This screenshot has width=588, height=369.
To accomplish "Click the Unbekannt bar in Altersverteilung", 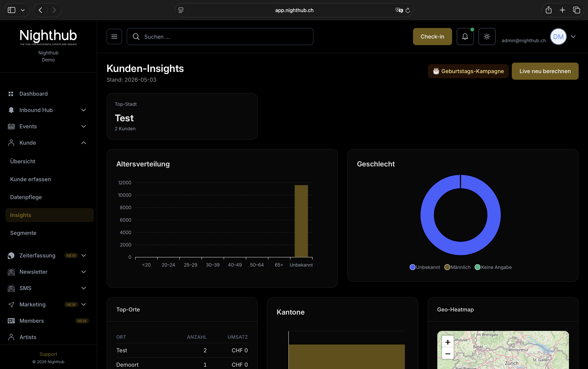I will 301,221.
